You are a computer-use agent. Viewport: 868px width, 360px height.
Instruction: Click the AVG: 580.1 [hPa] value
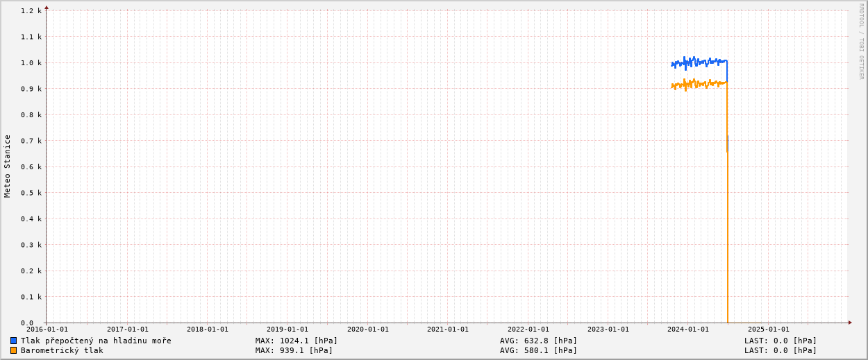(538, 350)
